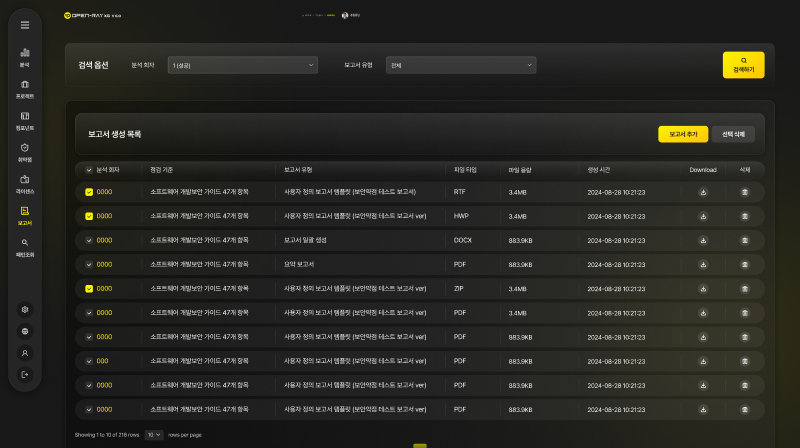Delete the DOCX report row
Viewport: 800px width, 448px height.
745,240
